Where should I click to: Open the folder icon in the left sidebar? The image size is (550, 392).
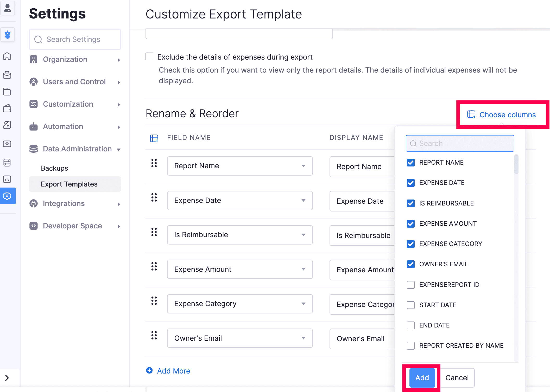[8, 92]
